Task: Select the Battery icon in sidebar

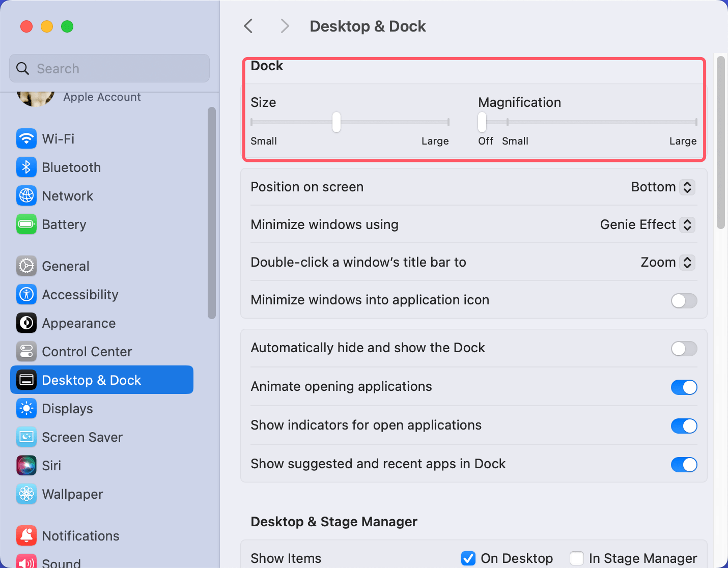Action: click(26, 224)
